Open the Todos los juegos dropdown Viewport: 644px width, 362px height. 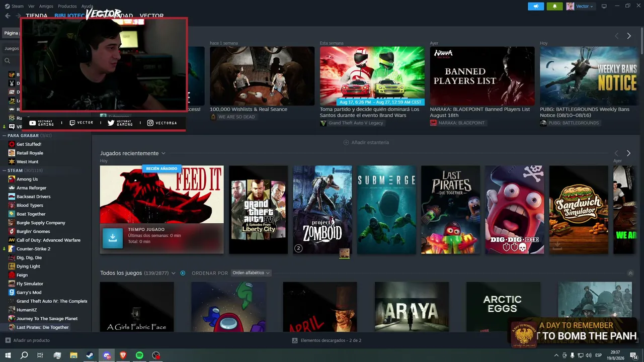pyautogui.click(x=173, y=273)
